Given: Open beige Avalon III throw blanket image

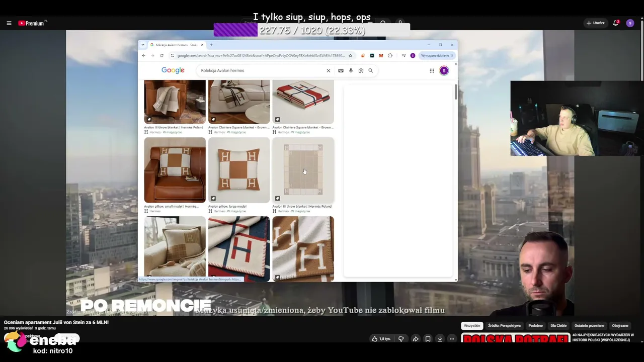Looking at the screenshot, I should 303,170.
